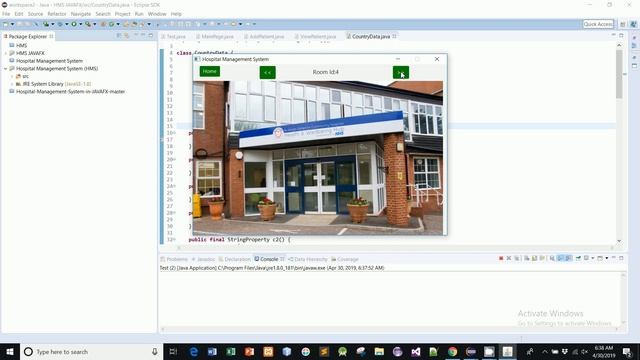Screen dimensions: 640x360
Task: Click the New file toolbar icon
Action: coord(6,24)
